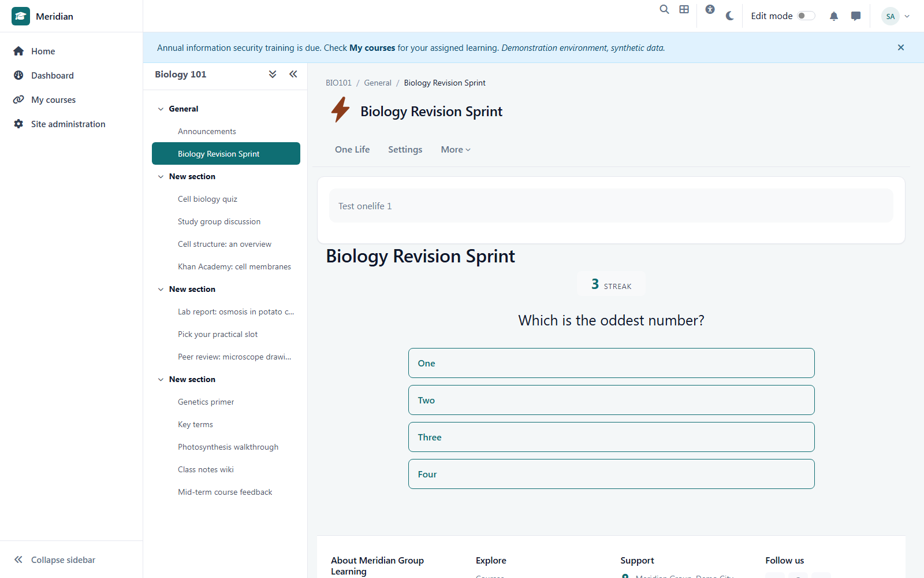Screen dimensions: 924x578
Task: Click the lightning bolt activity icon
Action: 341,110
